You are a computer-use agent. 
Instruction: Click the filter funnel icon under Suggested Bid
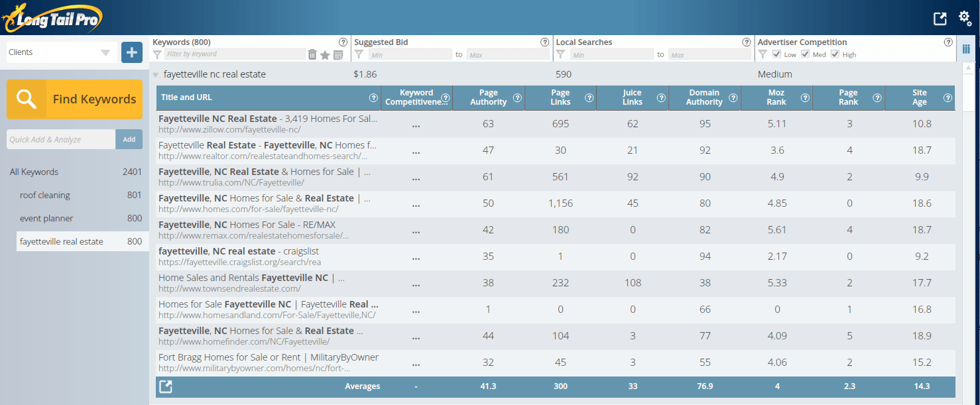click(359, 54)
